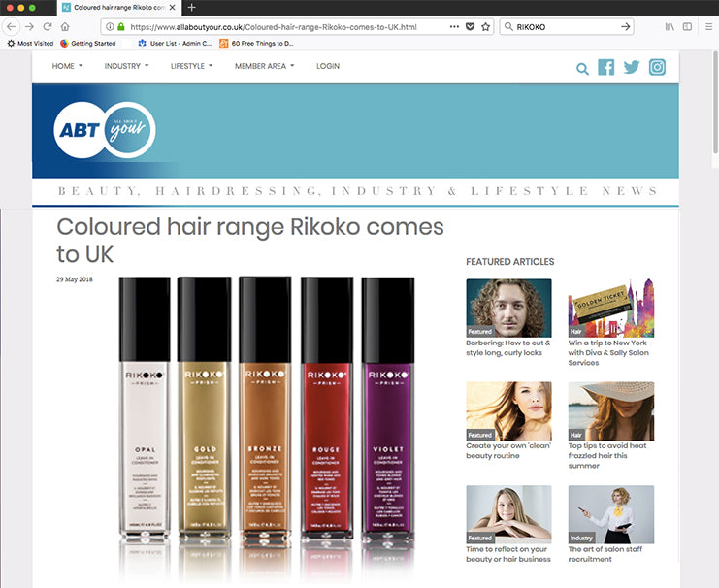Expand the HOME dropdown menu
Image resolution: width=719 pixels, height=588 pixels.
(x=67, y=66)
